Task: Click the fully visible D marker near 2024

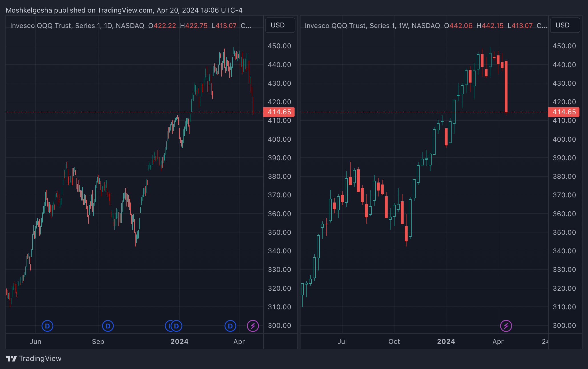Action: coord(176,326)
